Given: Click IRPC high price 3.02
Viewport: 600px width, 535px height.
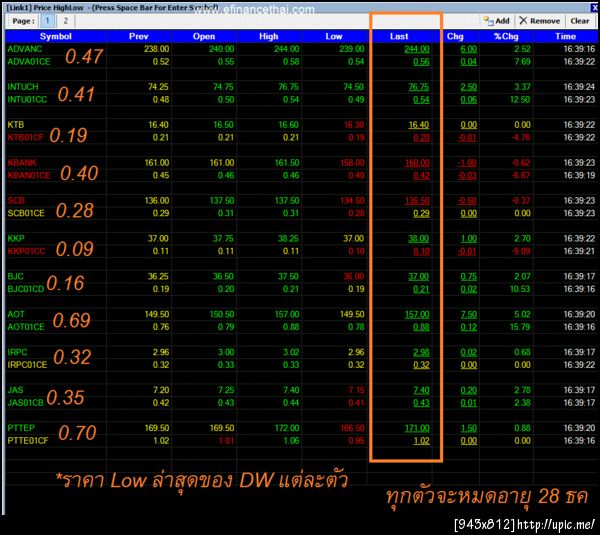Looking at the screenshot, I should point(291,352).
